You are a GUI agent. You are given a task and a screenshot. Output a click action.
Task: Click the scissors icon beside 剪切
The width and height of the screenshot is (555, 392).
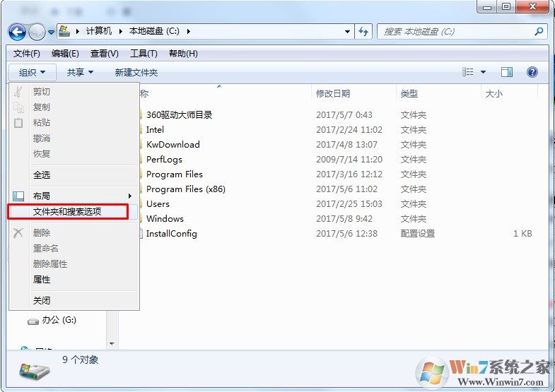pos(18,92)
